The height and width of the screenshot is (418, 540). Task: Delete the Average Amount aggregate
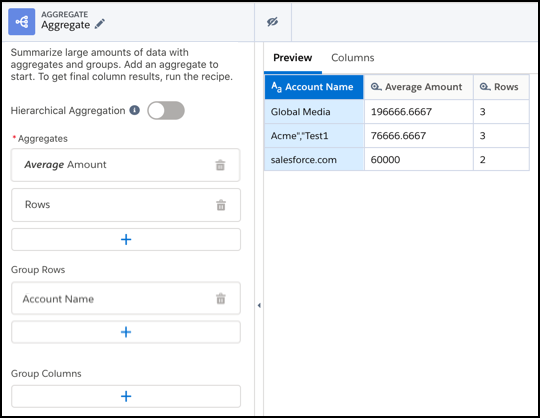[220, 165]
